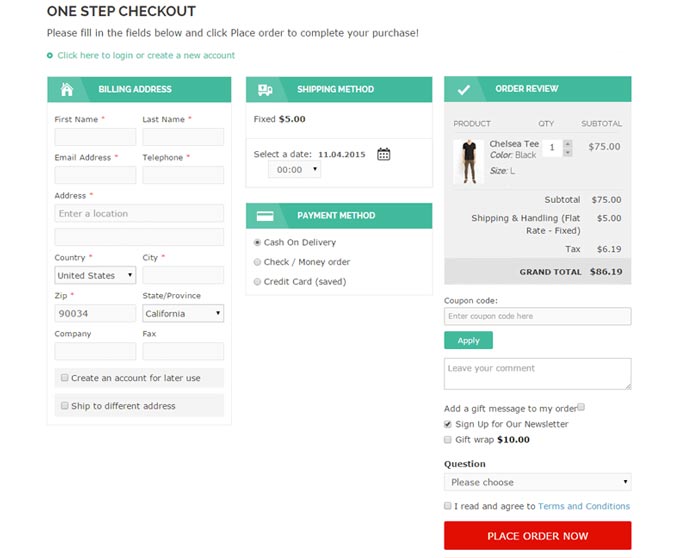
Task: Open the Country dropdown showing United States
Action: [95, 275]
